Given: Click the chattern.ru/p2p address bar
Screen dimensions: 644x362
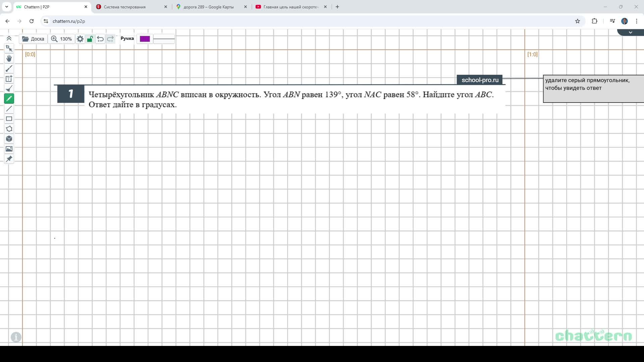Looking at the screenshot, I should tap(312, 21).
